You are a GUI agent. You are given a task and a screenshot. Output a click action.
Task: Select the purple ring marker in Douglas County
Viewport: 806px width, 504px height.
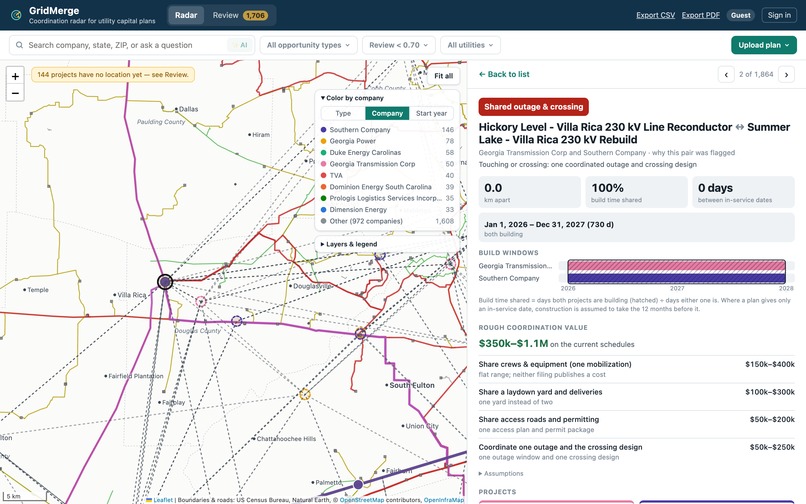coord(236,321)
